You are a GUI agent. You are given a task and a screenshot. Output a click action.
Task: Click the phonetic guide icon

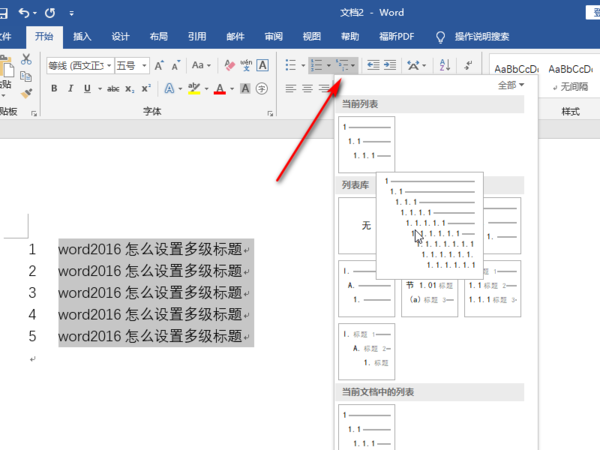246,65
